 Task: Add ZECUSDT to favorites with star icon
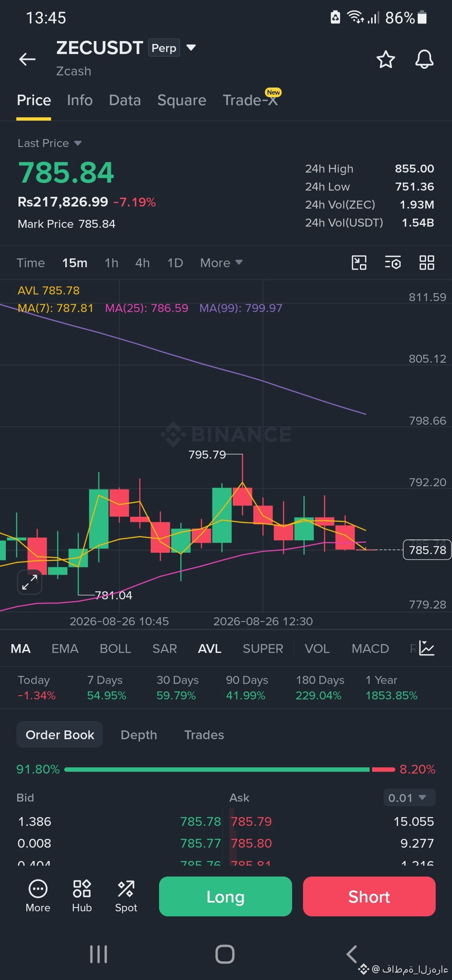(x=385, y=59)
